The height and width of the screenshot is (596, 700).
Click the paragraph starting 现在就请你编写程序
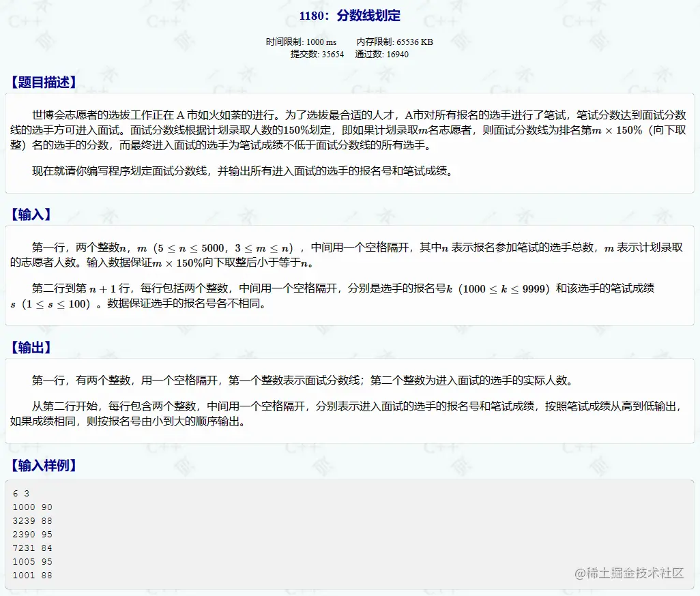point(244,171)
